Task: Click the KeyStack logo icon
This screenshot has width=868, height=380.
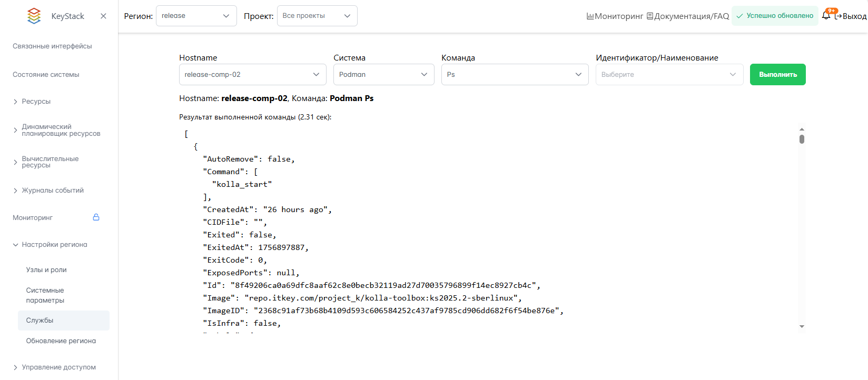Action: pyautogui.click(x=34, y=16)
